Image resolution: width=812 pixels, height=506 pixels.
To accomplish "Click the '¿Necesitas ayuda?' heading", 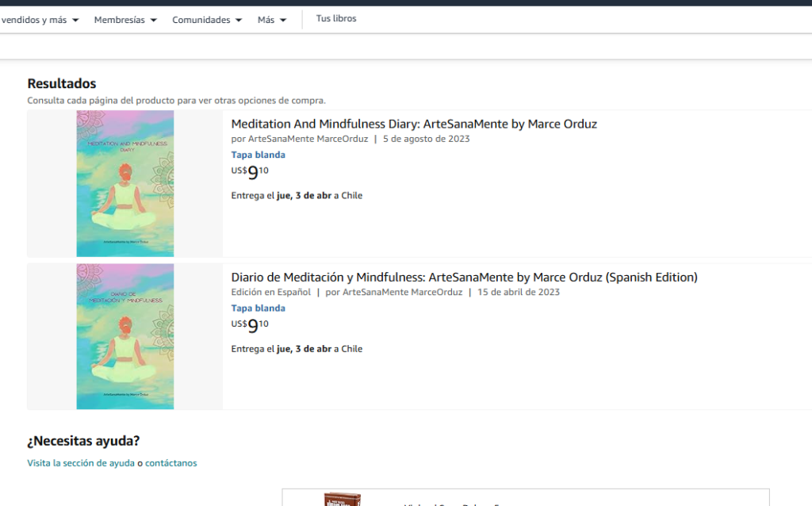I will tap(83, 441).
